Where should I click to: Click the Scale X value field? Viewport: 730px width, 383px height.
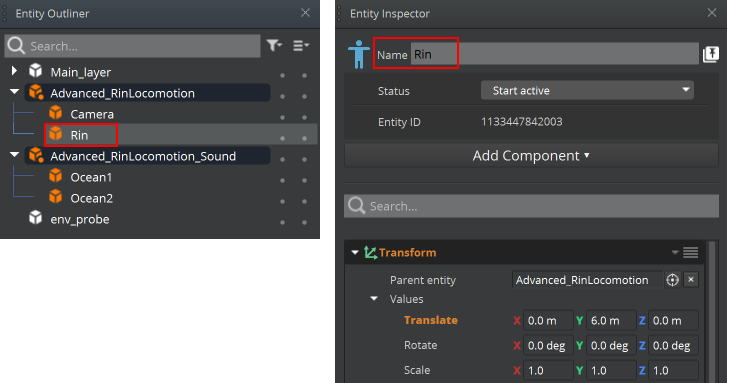[548, 370]
